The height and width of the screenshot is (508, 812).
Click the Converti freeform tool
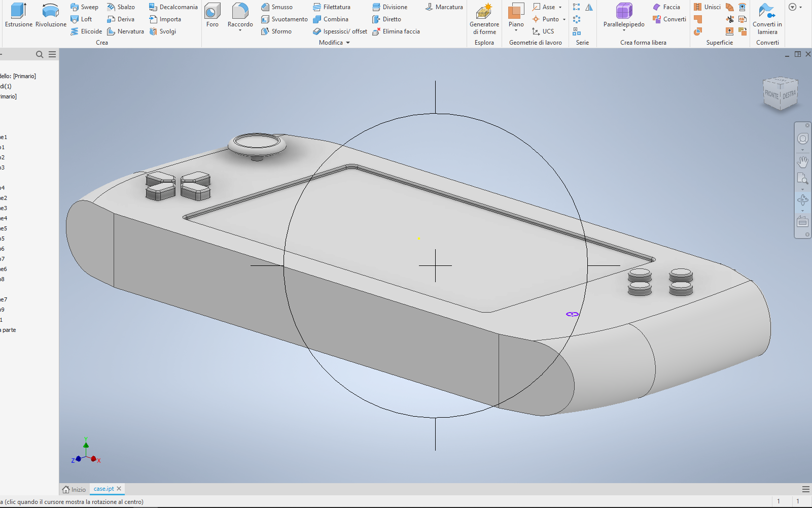click(669, 19)
